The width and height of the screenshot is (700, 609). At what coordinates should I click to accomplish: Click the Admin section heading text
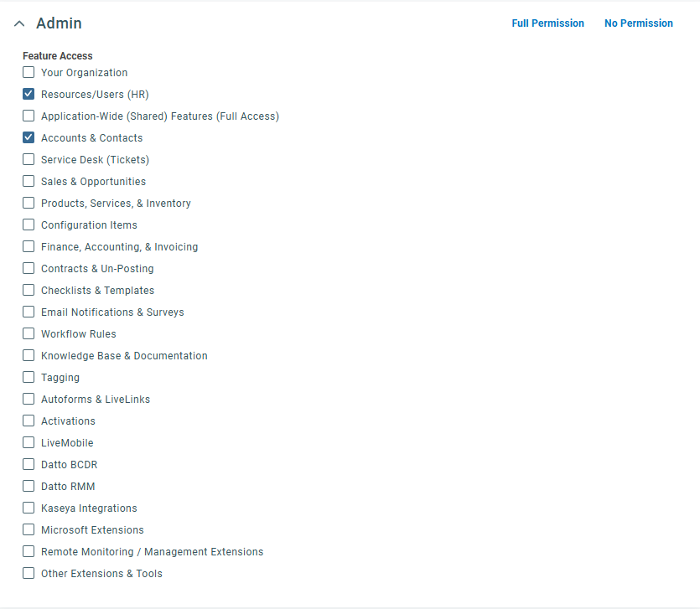point(59,23)
